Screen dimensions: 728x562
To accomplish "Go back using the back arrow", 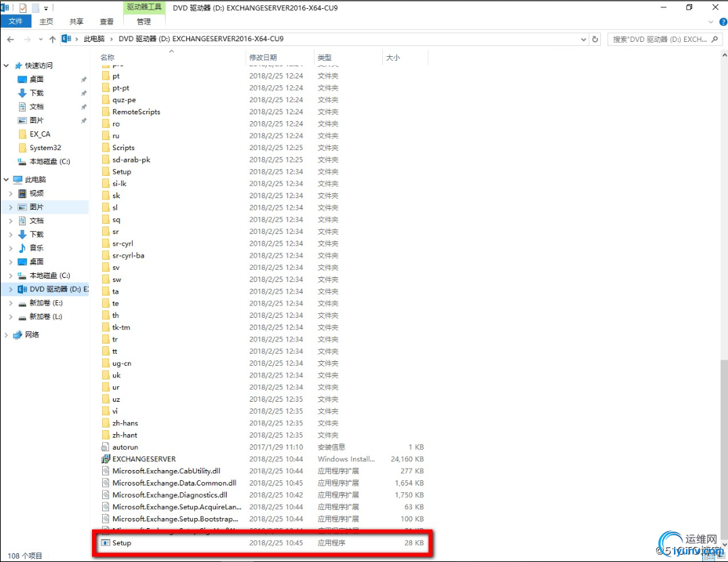I will click(x=11, y=39).
